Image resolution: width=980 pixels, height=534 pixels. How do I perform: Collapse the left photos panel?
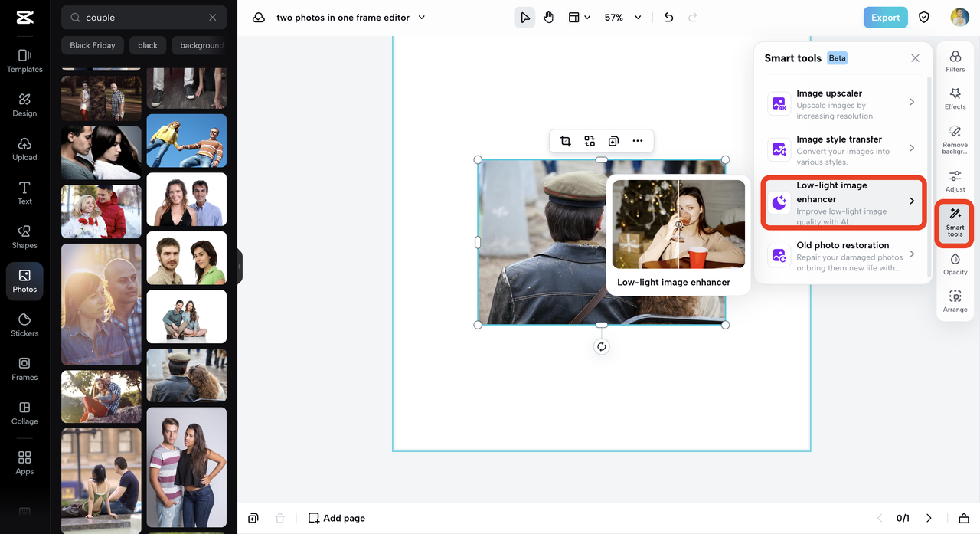(240, 266)
